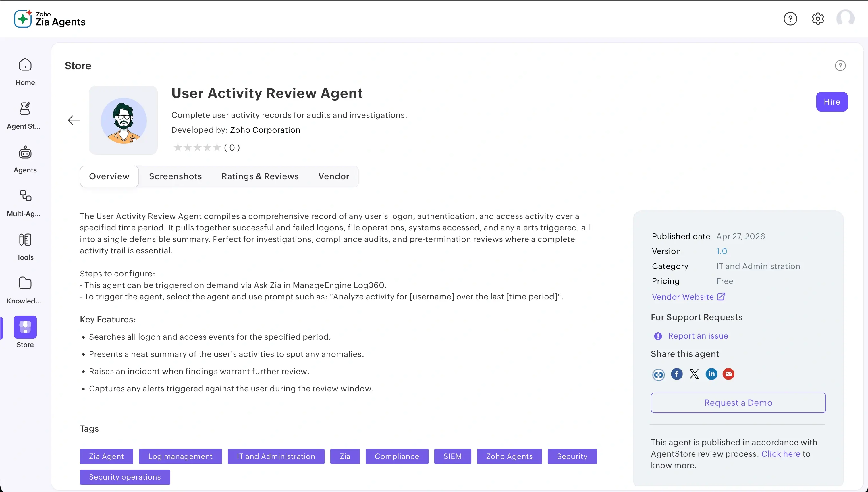This screenshot has height=492, width=868.
Task: Open the Ratings & Reviews tab
Action: (x=260, y=176)
